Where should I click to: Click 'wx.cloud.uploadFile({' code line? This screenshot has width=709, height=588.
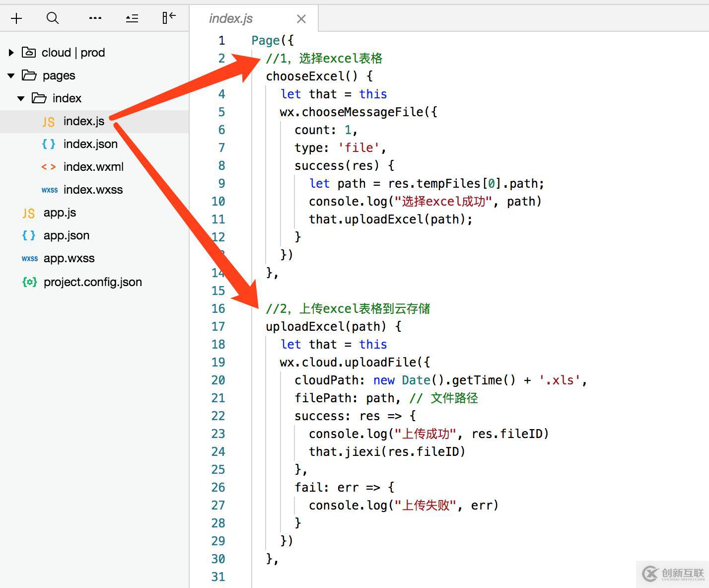coord(355,363)
